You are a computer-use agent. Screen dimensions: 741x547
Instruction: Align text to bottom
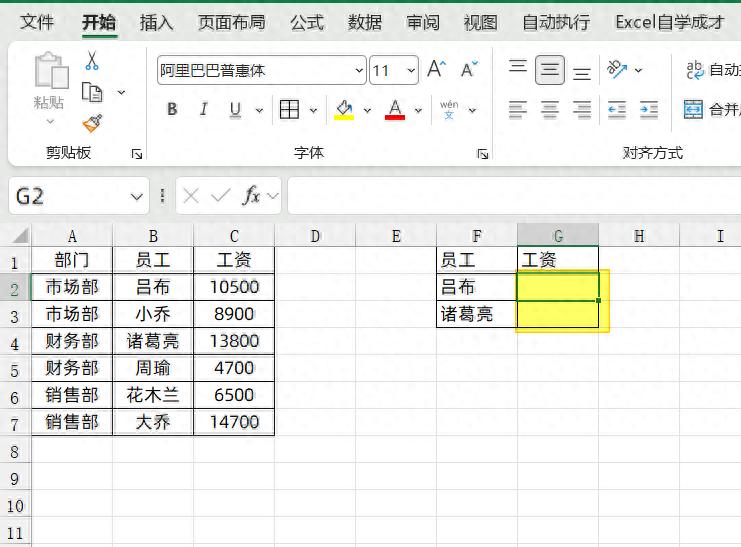tap(582, 73)
